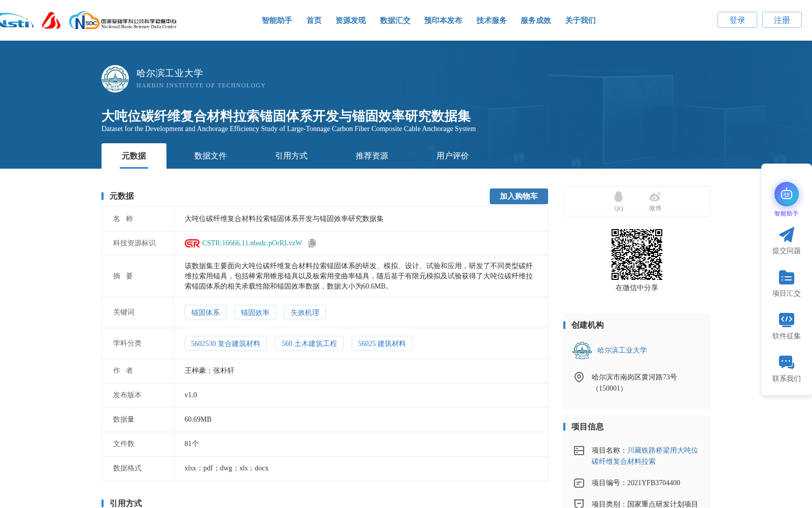Open the 数据汇交 menu item

[x=395, y=20]
